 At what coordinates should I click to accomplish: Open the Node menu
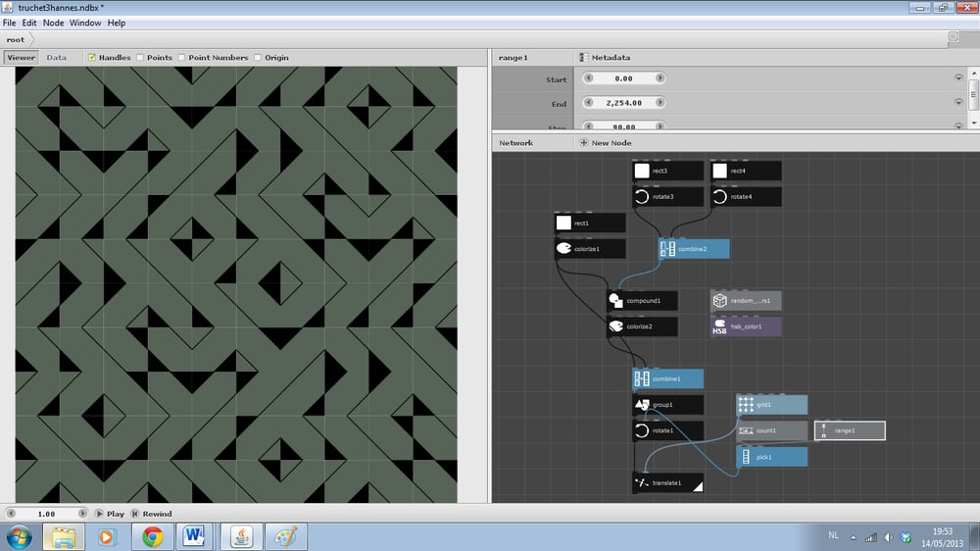(53, 23)
